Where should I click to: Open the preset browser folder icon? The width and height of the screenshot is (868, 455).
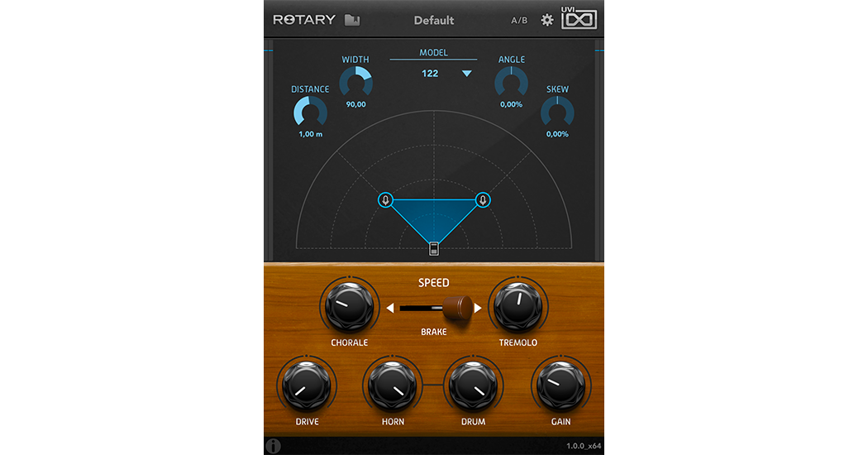[352, 21]
